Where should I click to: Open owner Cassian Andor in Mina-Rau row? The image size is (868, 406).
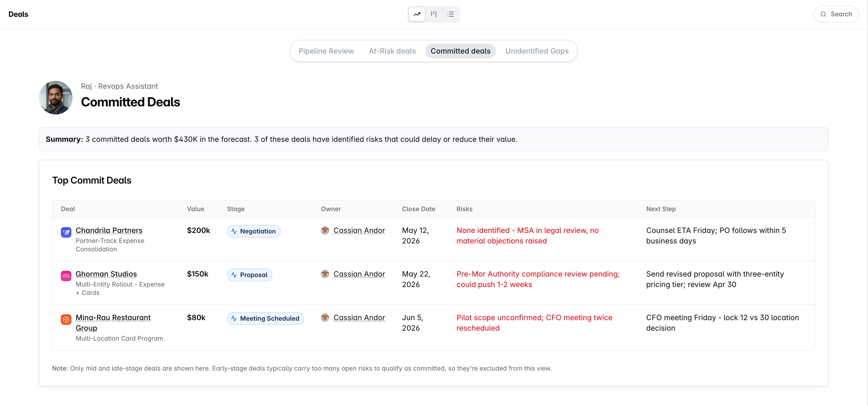pos(359,317)
